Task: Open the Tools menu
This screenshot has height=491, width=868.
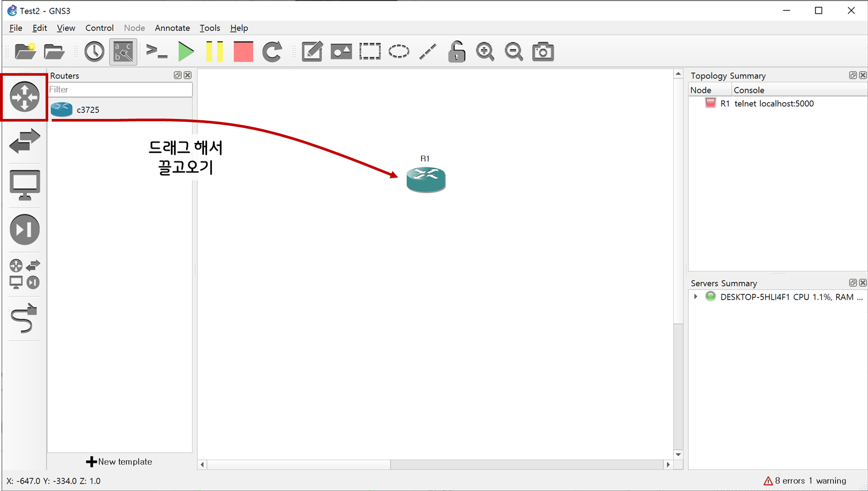Action: (210, 28)
